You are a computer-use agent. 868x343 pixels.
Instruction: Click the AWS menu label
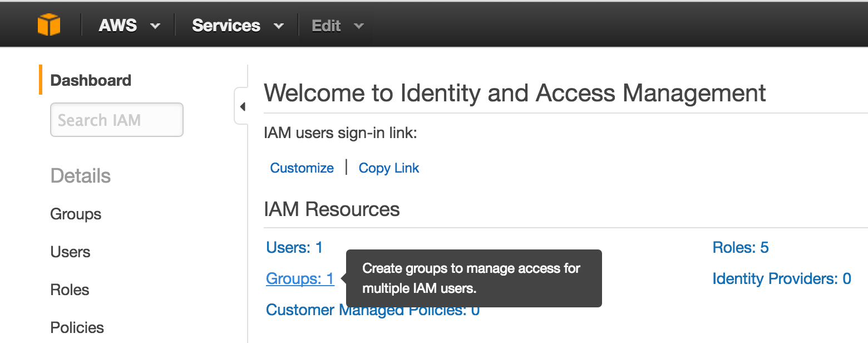tap(118, 26)
